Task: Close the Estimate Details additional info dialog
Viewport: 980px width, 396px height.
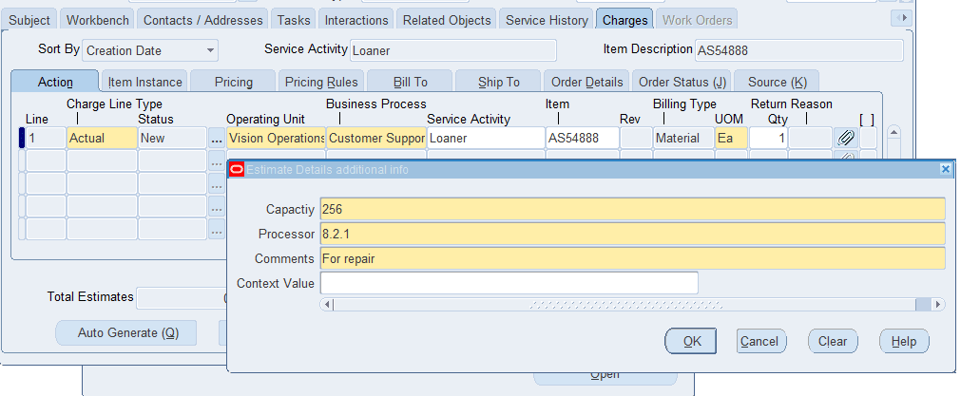Action: (946, 169)
